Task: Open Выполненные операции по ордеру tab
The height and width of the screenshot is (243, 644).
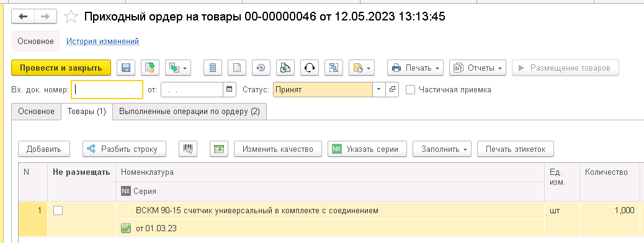Action: tap(189, 112)
